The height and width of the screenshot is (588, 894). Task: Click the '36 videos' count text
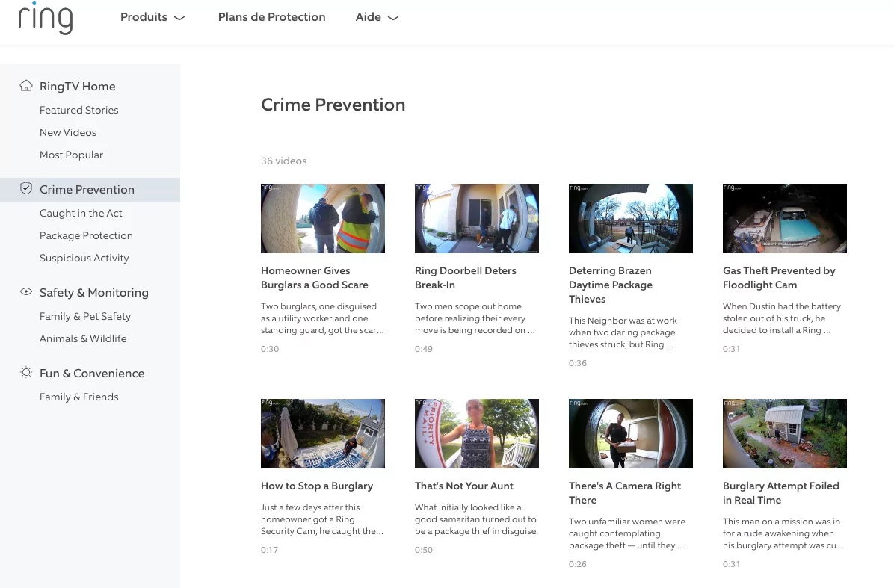pyautogui.click(x=284, y=161)
